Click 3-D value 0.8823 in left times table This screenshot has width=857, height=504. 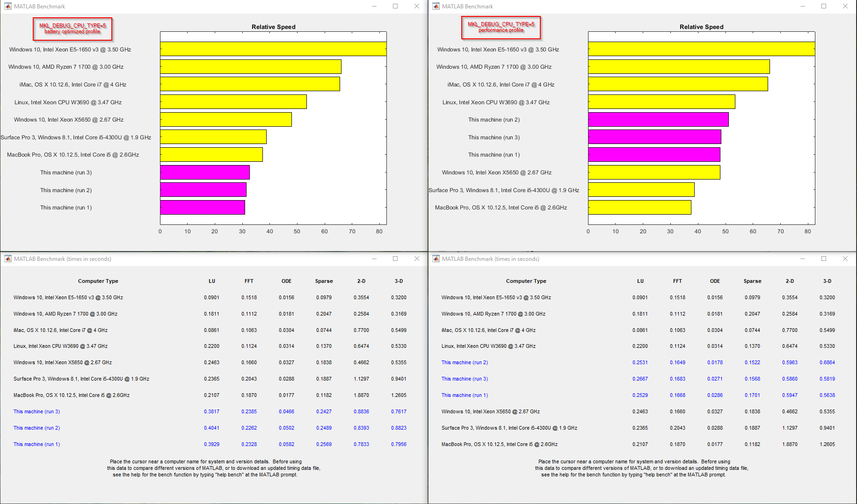(399, 428)
